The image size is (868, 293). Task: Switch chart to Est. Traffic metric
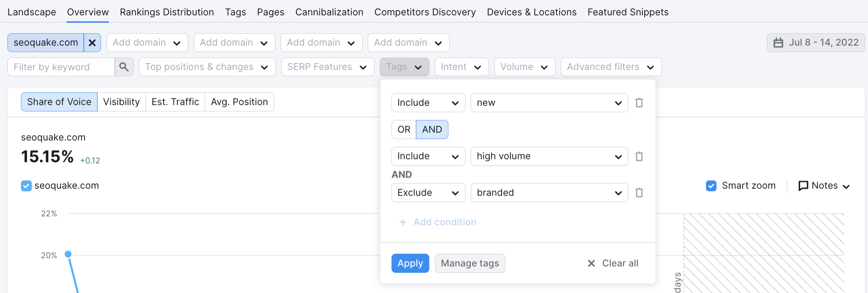tap(175, 102)
